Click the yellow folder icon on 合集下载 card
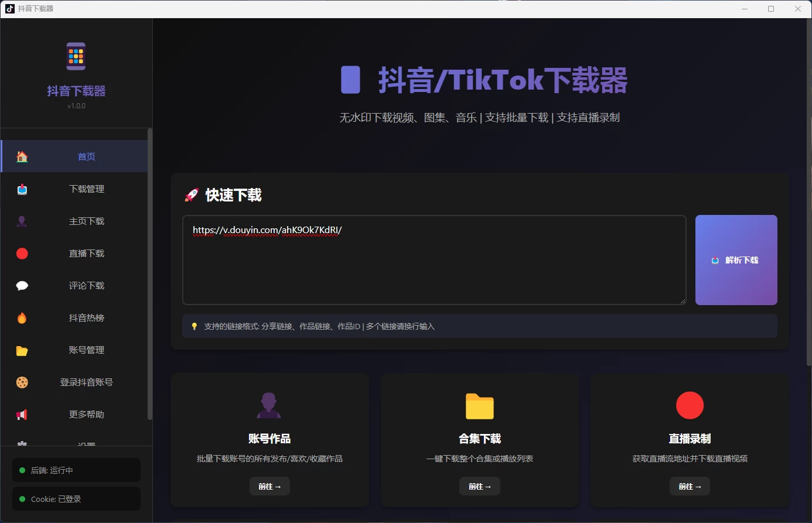812x523 pixels. pyautogui.click(x=480, y=406)
